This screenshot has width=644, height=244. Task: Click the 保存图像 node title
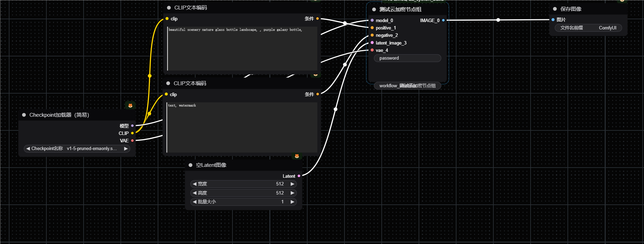(571, 9)
